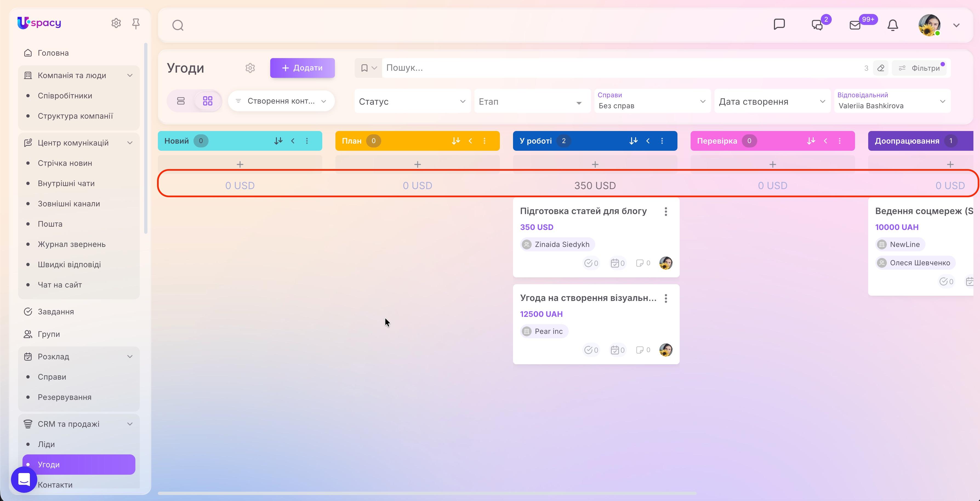Pin the sidebar with pin icon

coord(136,24)
